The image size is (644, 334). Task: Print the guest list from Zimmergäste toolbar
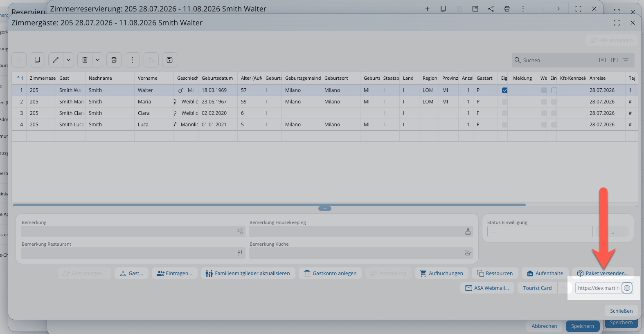pos(114,60)
